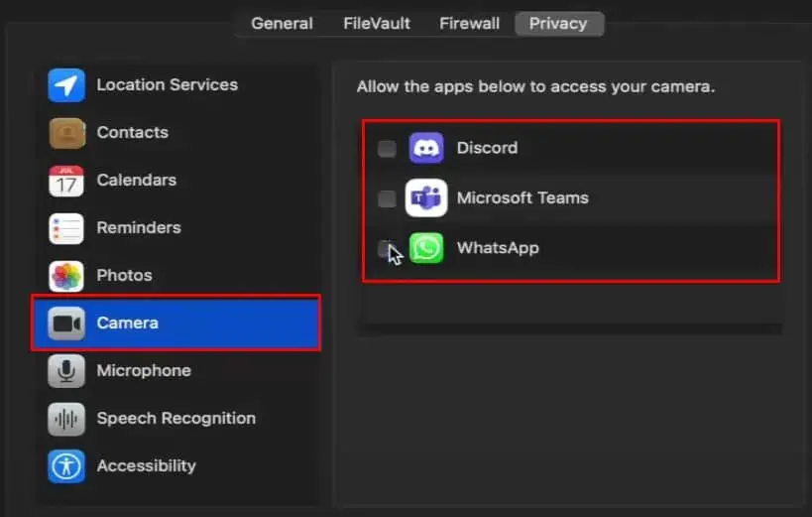
Task: Select the Microsoft Teams label text
Action: [x=522, y=198]
